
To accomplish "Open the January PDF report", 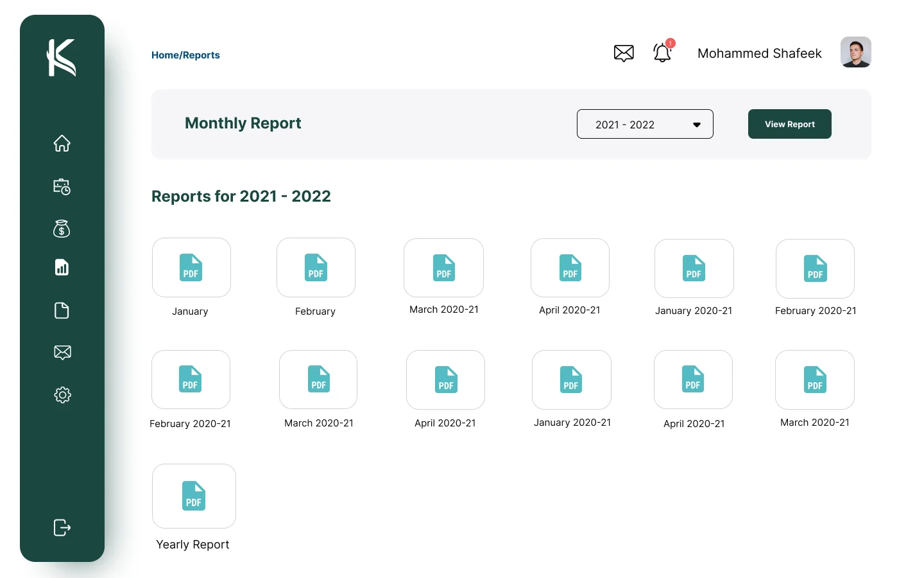I will click(191, 267).
